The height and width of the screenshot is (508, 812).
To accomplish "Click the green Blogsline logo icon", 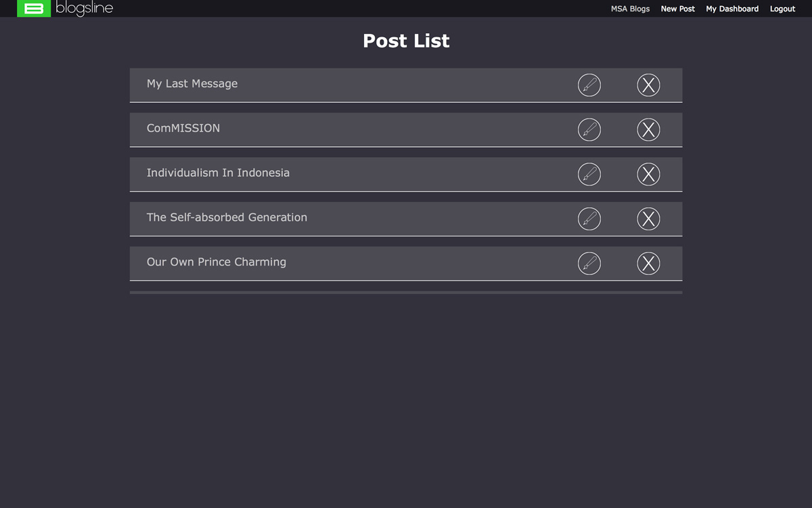I will [x=34, y=8].
